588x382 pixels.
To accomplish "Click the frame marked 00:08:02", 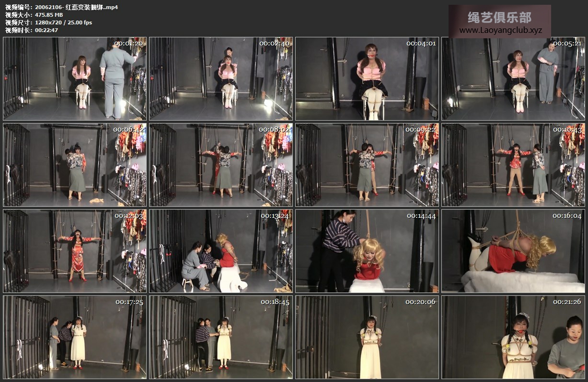I will 221,165.
